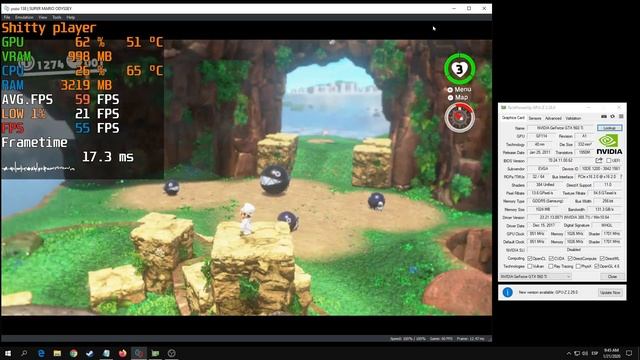Open File Explorer from the taskbar

pos(57,353)
